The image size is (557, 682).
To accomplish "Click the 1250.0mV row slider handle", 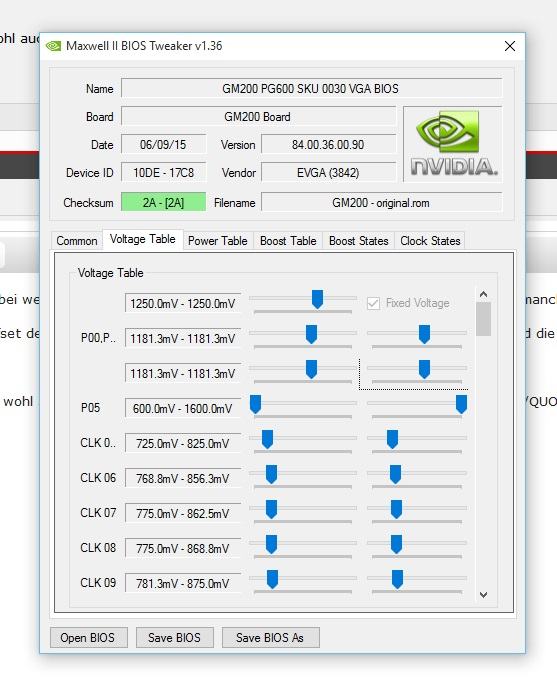I will click(317, 300).
